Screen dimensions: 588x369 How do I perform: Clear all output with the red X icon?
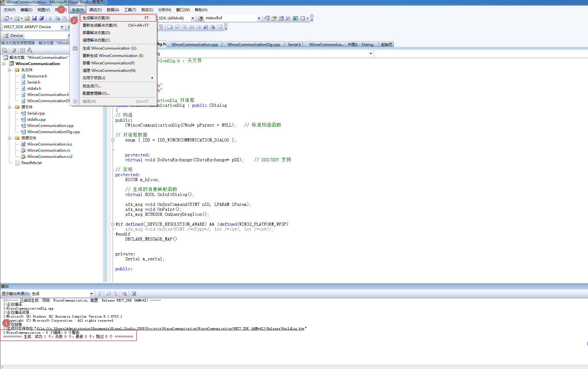(x=124, y=294)
